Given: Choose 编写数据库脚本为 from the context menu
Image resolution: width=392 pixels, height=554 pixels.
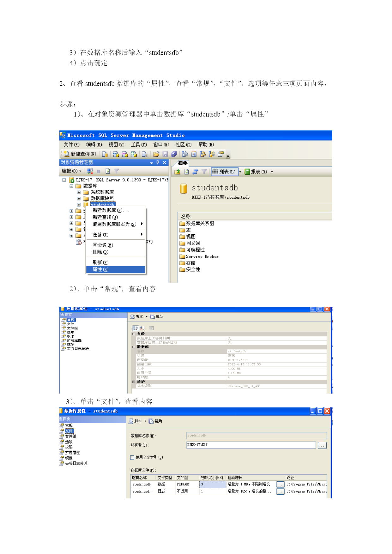Looking at the screenshot, I should (x=116, y=224).
